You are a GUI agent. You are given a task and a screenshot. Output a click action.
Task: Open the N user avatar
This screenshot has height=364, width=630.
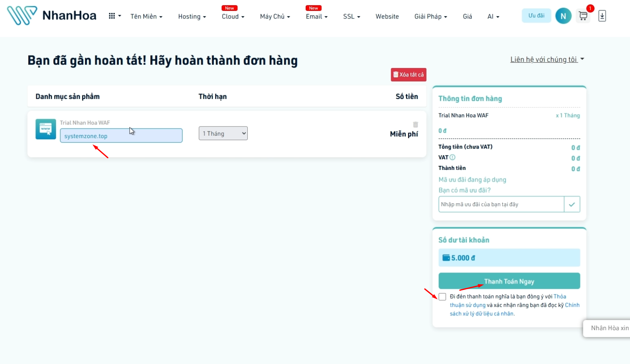point(563,16)
